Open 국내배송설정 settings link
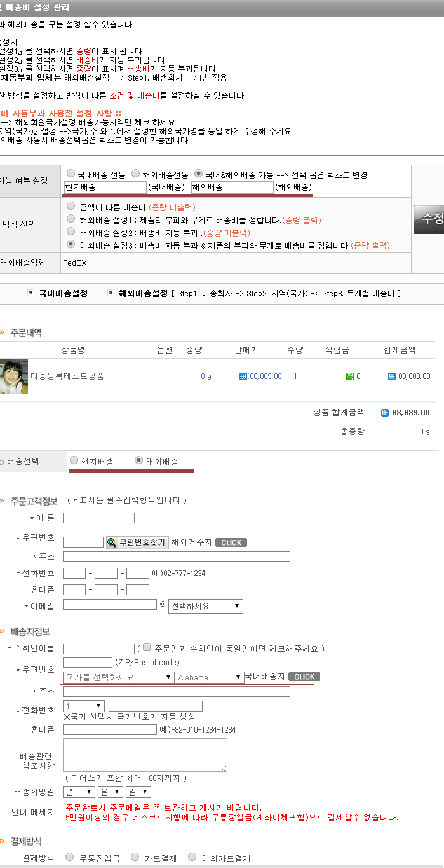 [x=63, y=294]
